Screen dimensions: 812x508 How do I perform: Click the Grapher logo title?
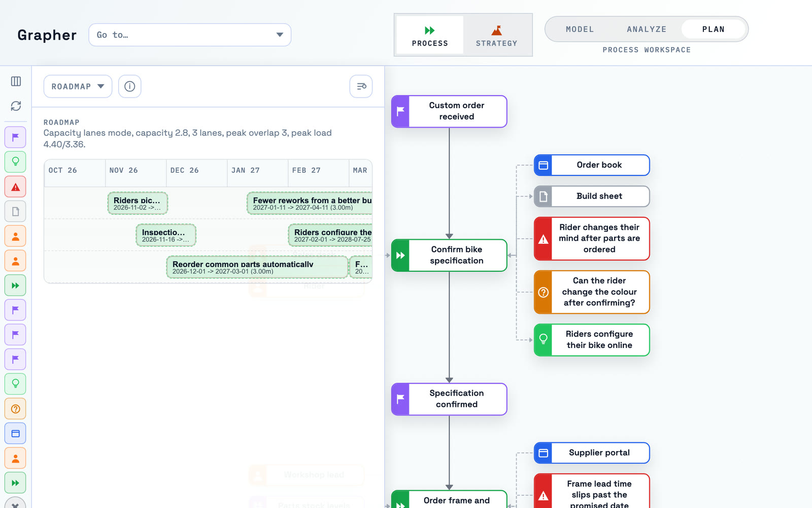47,35
